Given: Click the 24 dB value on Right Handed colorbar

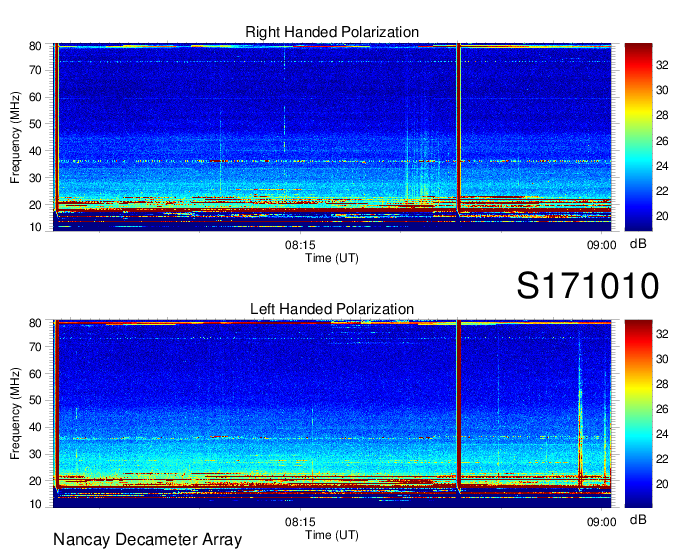Looking at the screenshot, I should pyautogui.click(x=662, y=166).
